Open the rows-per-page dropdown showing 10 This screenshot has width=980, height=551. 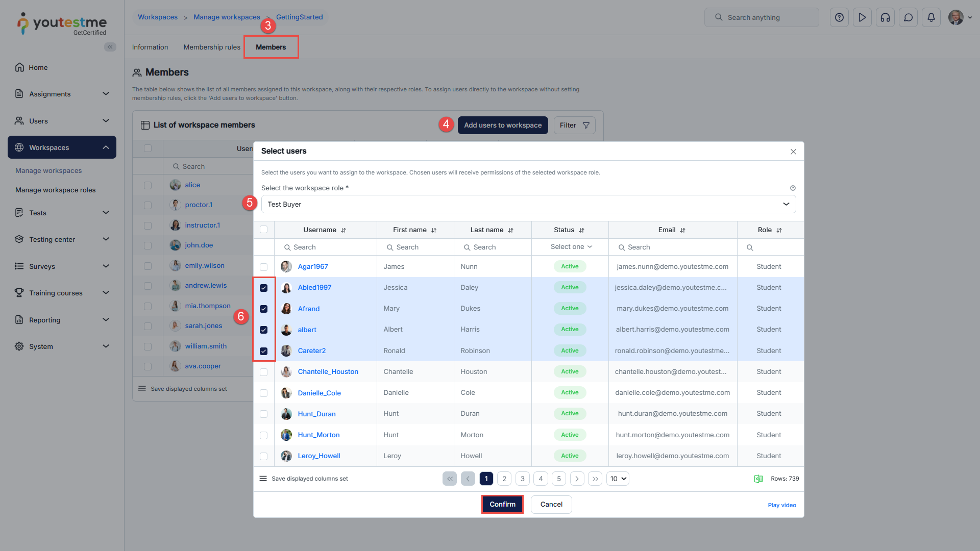[x=618, y=479]
